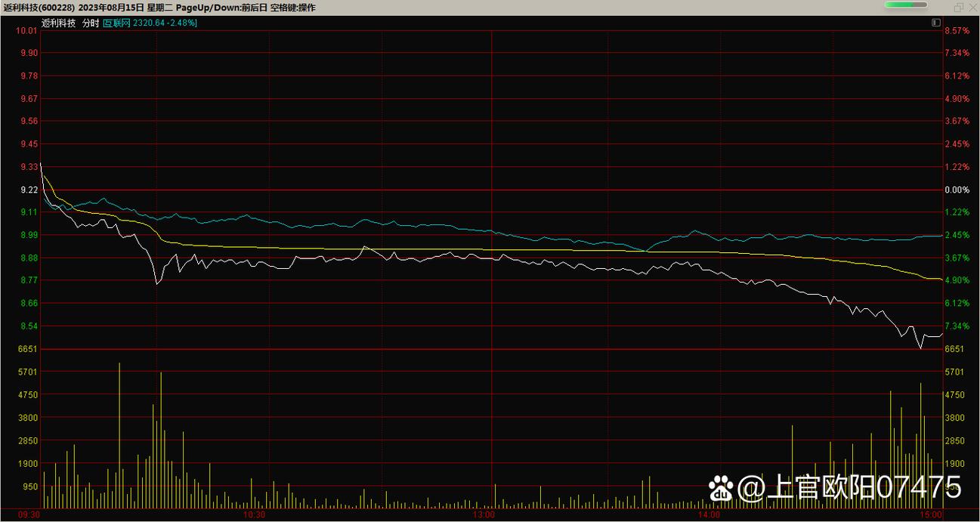Viewport: 980px width, 522px height.
Task: Click the side panel toggle icon above chart
Action: point(936,23)
